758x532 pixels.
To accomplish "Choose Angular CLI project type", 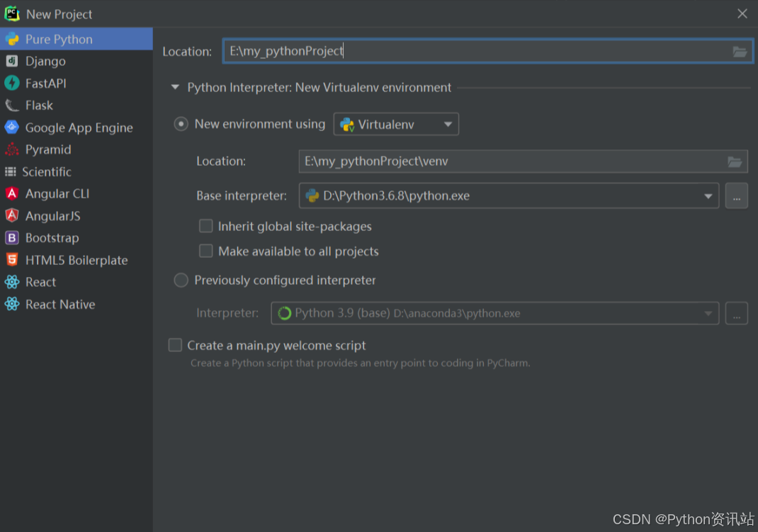I will pyautogui.click(x=77, y=194).
